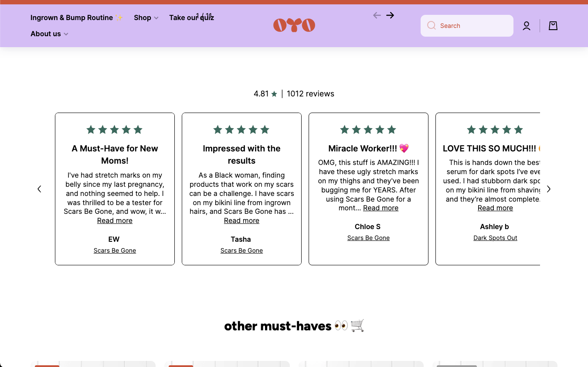Go to previous announcement with left arrow
This screenshot has width=588, height=367.
click(x=377, y=15)
